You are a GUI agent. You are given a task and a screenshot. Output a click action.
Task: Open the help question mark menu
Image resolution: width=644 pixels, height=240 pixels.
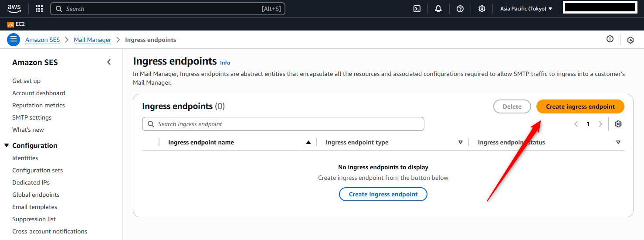460,9
